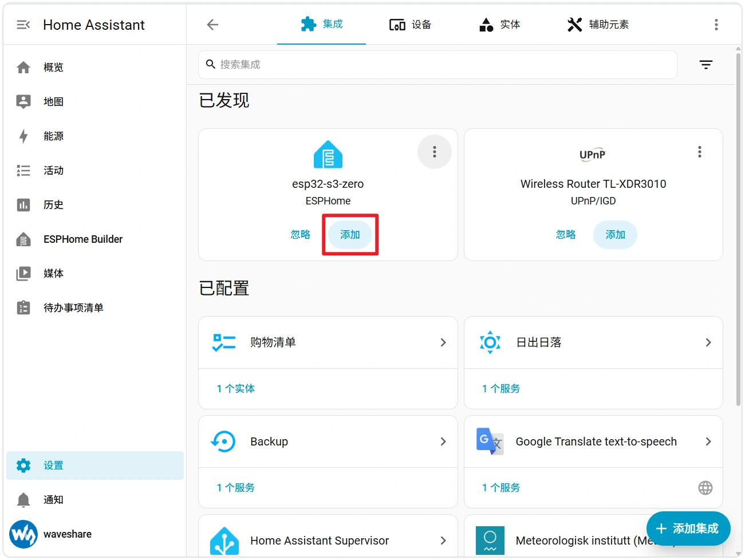This screenshot has height=560, width=745.
Task: Expand Home Assistant Supervisor chevron
Action: (443, 541)
